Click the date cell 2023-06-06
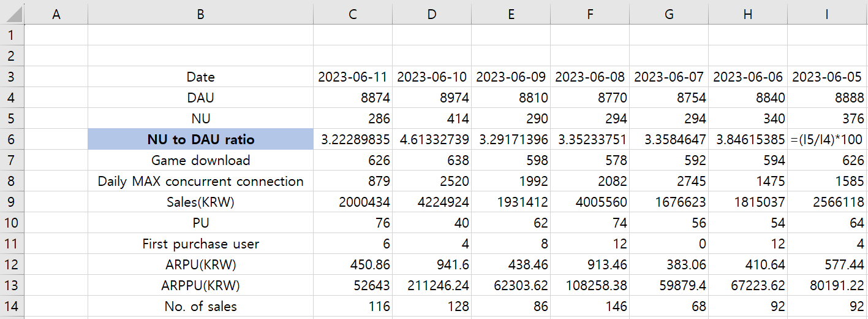 [x=748, y=77]
